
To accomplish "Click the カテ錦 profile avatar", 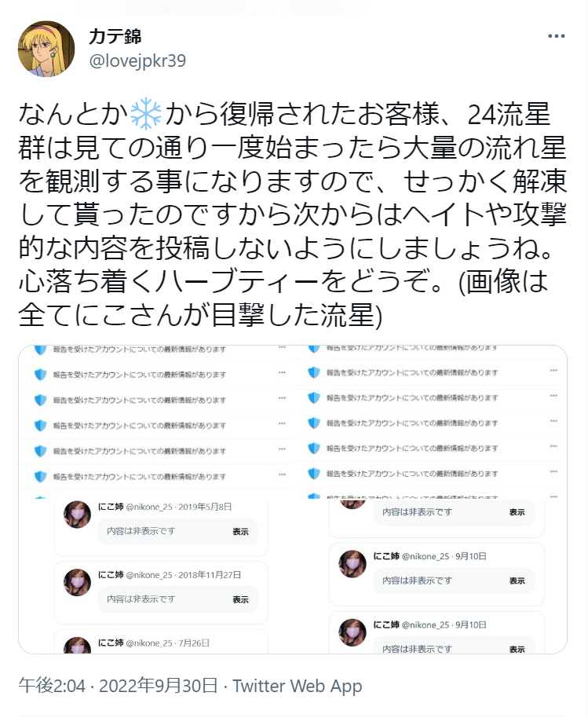I will 46,49.
